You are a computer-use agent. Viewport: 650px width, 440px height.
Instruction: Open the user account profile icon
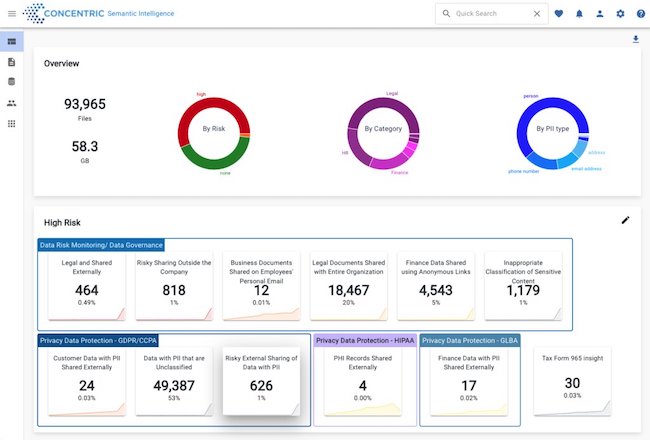pyautogui.click(x=600, y=14)
